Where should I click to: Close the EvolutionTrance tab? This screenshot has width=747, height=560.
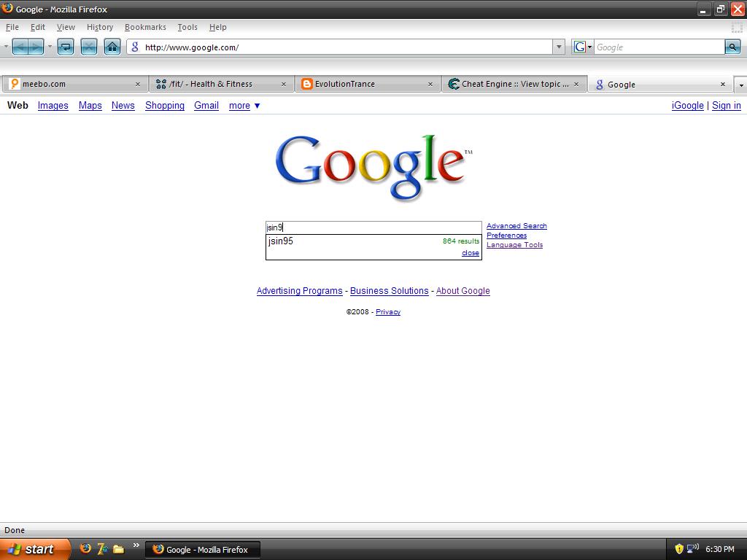[x=430, y=85]
